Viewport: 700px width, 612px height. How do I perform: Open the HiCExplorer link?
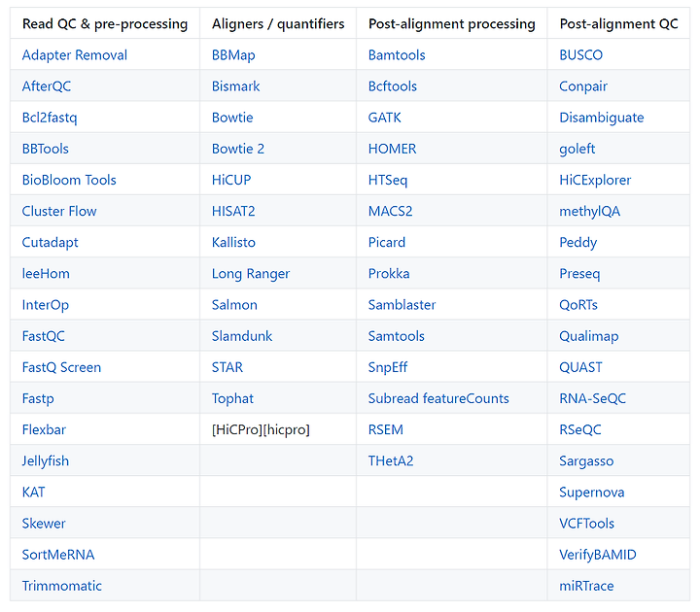596,181
